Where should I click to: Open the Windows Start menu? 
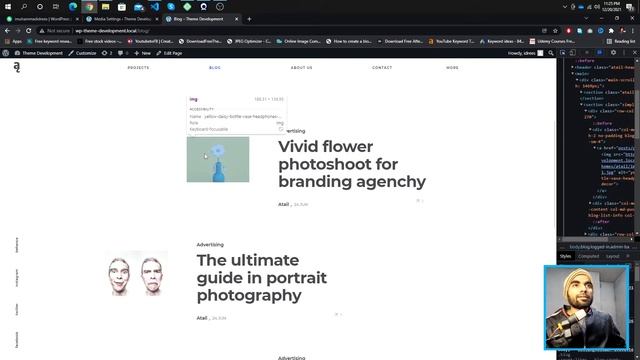pyautogui.click(x=8, y=7)
